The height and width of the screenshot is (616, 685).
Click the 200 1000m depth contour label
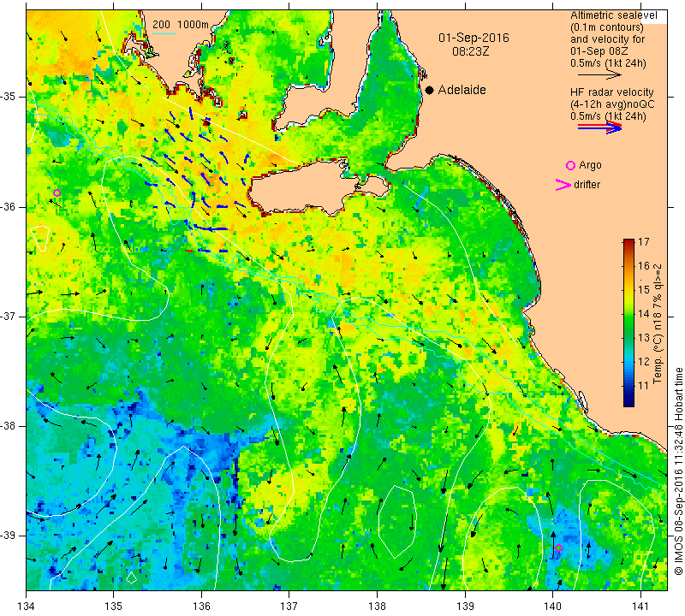coord(181,25)
